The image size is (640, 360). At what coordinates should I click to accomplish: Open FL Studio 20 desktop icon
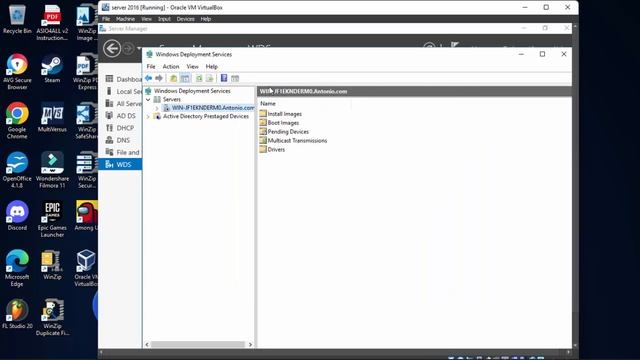click(x=17, y=314)
